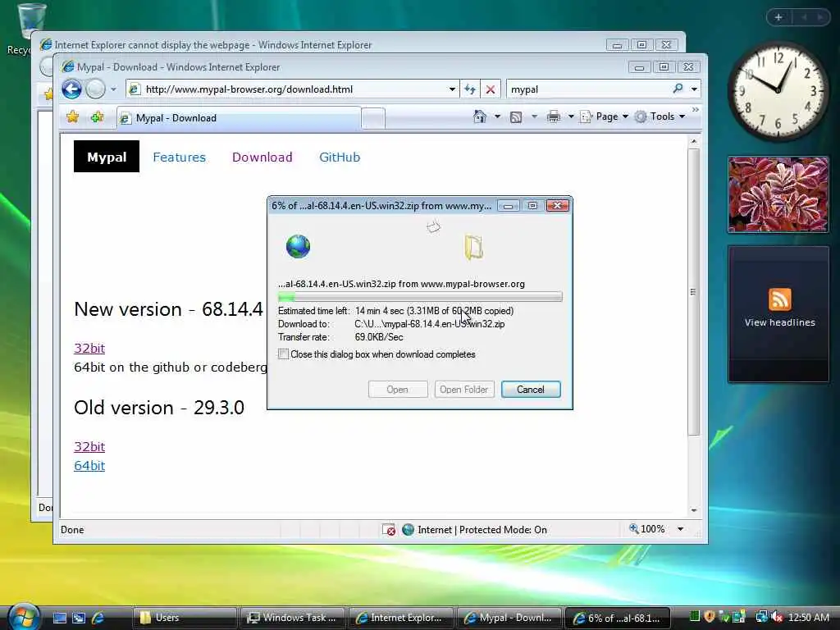Click the folder icon in the download dialog
Screen dimensions: 840x630
pos(473,247)
